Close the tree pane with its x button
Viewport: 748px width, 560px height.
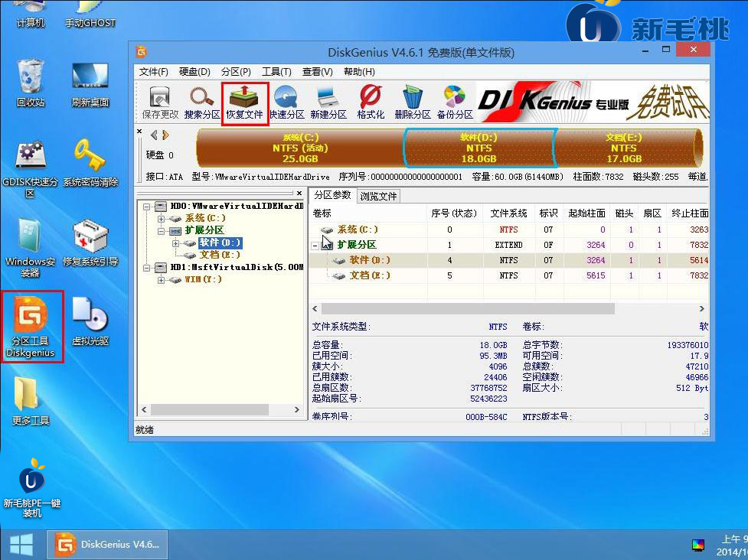coord(299,193)
